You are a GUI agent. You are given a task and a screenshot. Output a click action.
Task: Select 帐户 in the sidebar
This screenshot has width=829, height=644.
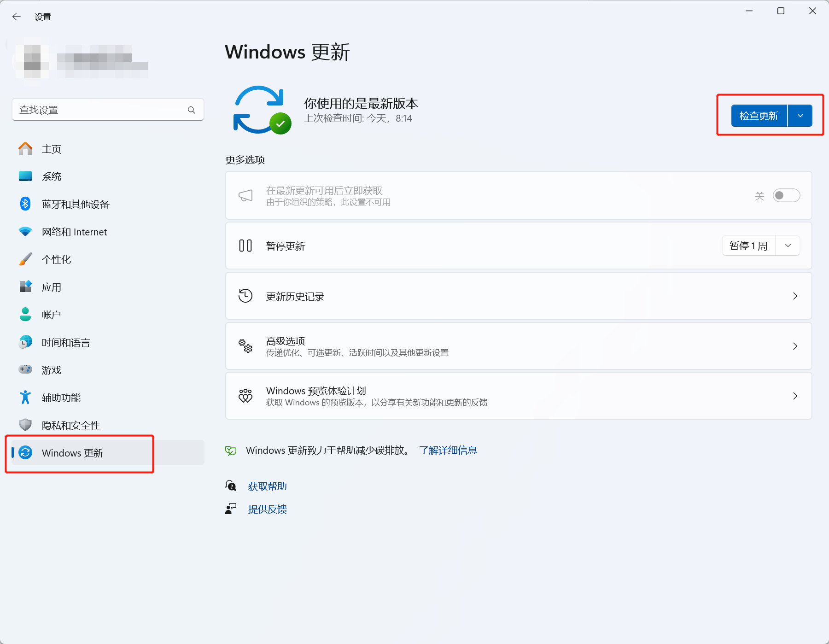click(x=108, y=315)
